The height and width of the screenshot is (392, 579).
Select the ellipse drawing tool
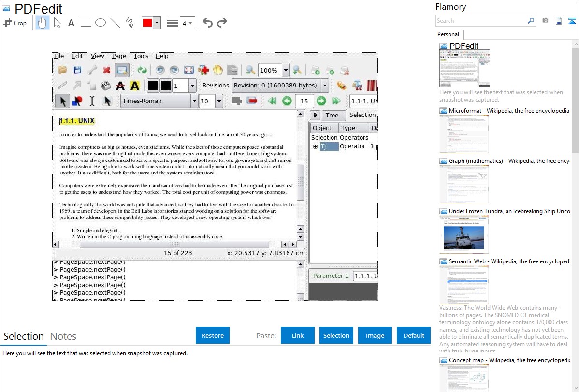tap(101, 23)
